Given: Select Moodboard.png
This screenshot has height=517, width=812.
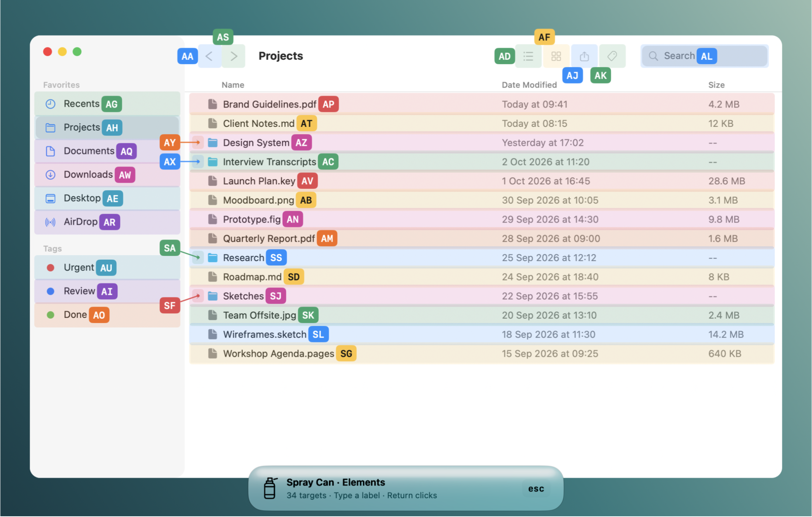Looking at the screenshot, I should click(482, 200).
